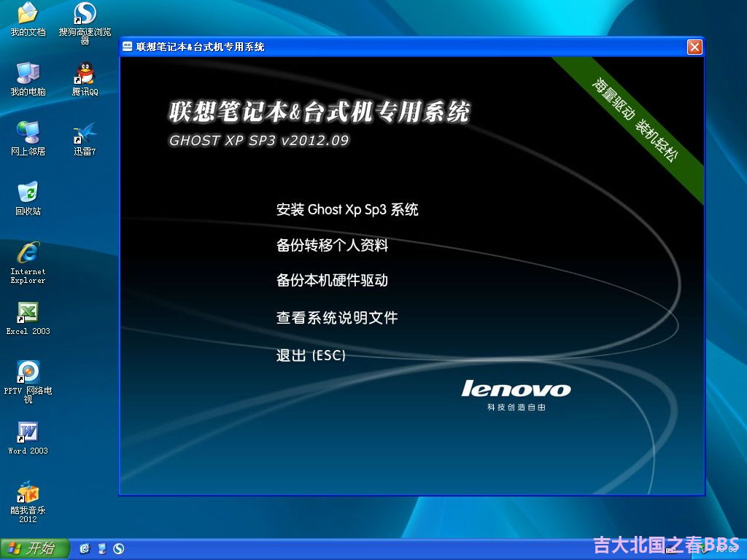Click the Internet Explorer desktop icon
Viewport: 747px width, 560px height.
pyautogui.click(x=28, y=262)
